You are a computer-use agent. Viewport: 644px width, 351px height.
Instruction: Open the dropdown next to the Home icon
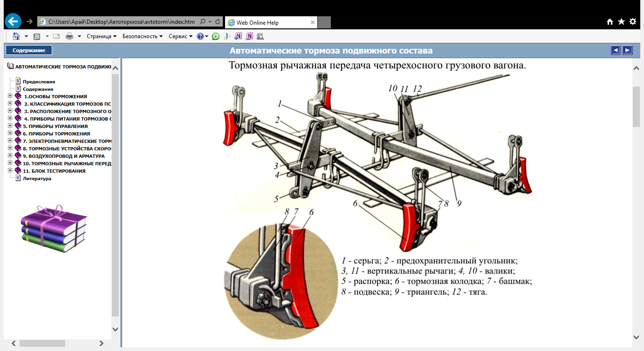pos(26,36)
